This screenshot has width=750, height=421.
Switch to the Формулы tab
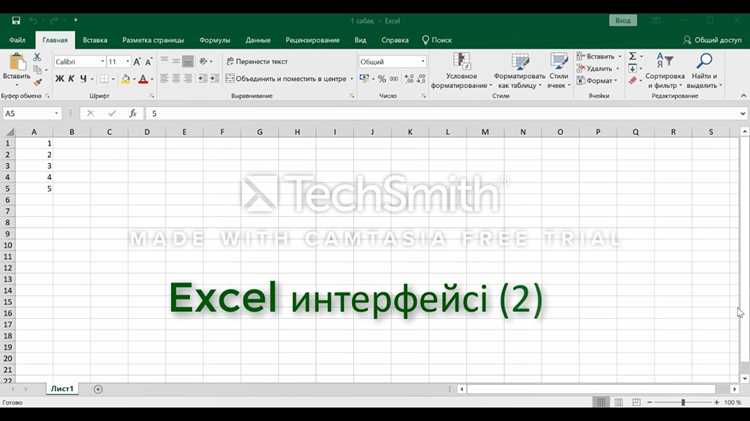(215, 40)
